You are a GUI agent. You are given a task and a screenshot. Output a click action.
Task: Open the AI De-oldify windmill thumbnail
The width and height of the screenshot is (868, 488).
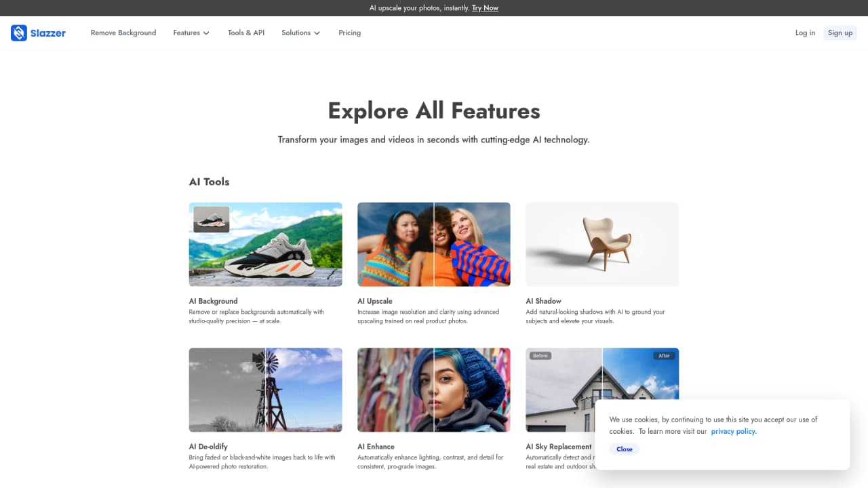[x=265, y=390]
